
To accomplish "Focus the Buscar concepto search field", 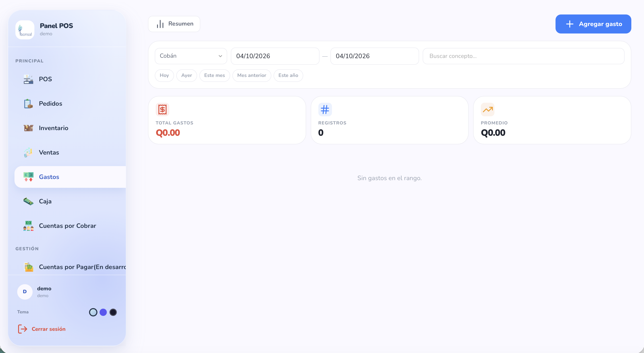I will coord(523,56).
